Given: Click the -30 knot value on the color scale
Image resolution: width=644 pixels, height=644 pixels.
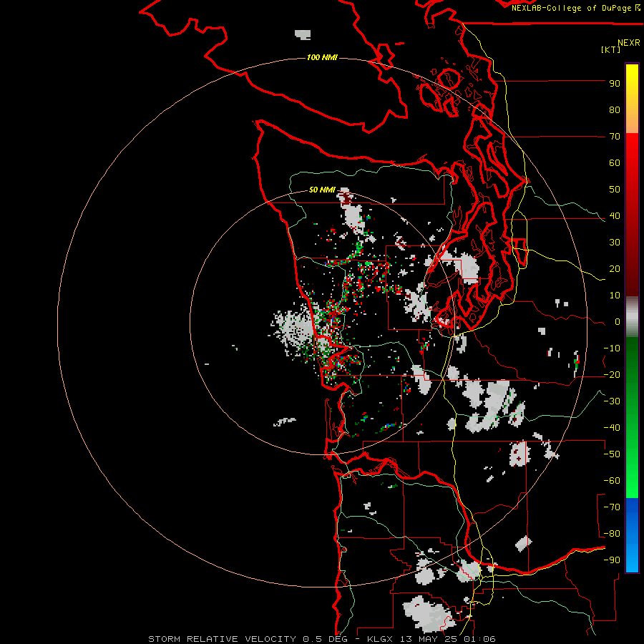Looking at the screenshot, I should pyautogui.click(x=612, y=401).
